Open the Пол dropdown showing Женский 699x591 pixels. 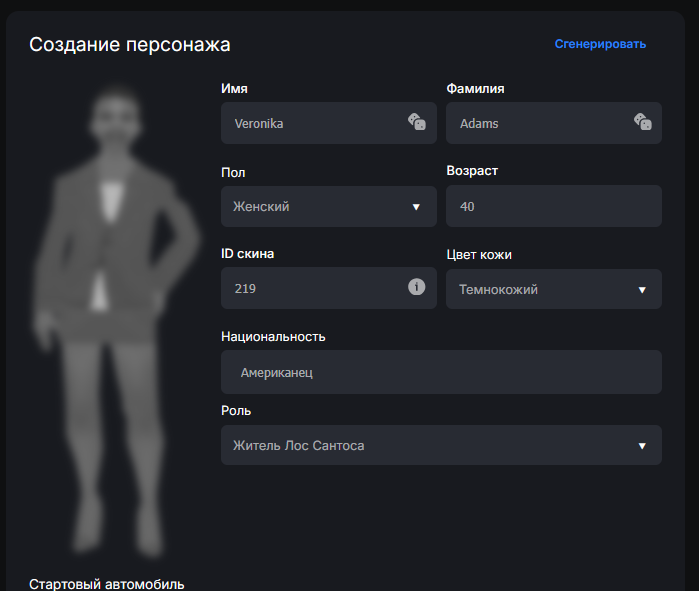click(329, 206)
